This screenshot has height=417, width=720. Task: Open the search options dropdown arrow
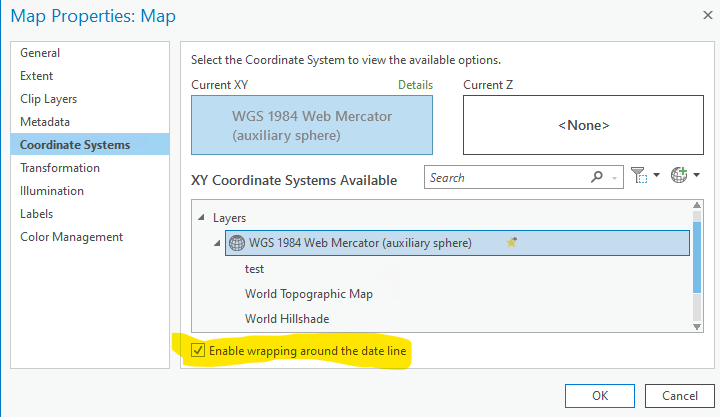coord(613,179)
